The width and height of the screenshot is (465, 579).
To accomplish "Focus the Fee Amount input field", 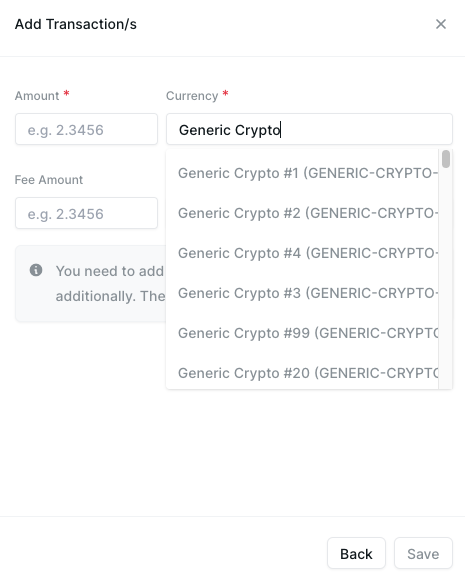I will coord(86,213).
